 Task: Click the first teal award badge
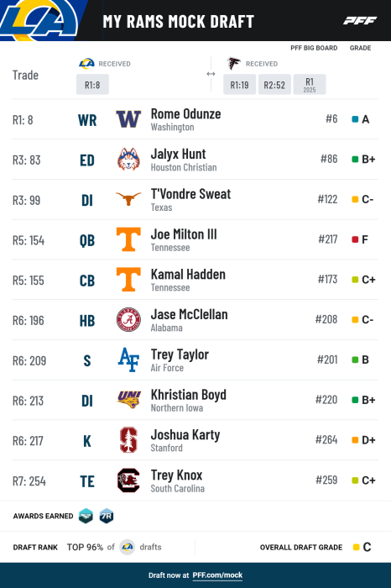(86, 516)
